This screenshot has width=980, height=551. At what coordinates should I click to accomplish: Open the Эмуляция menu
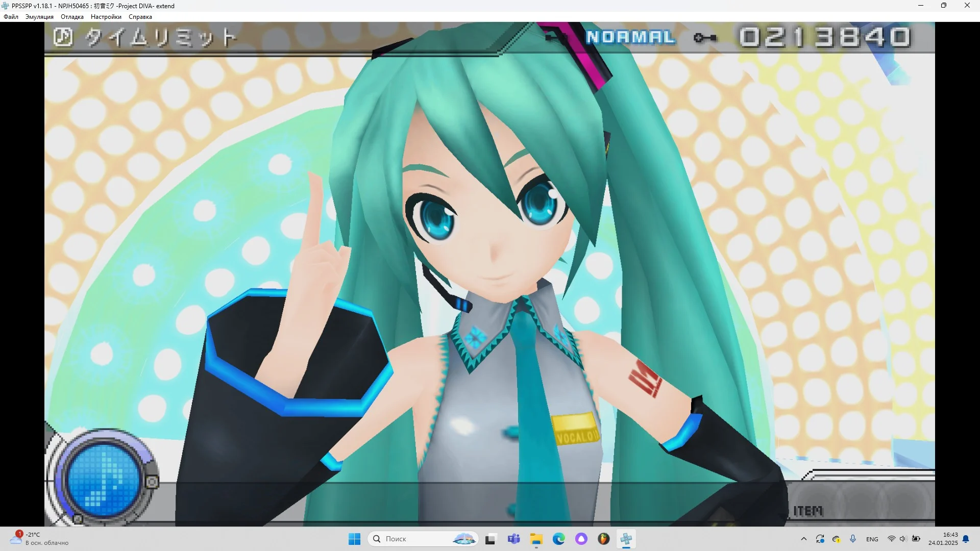coord(39,17)
